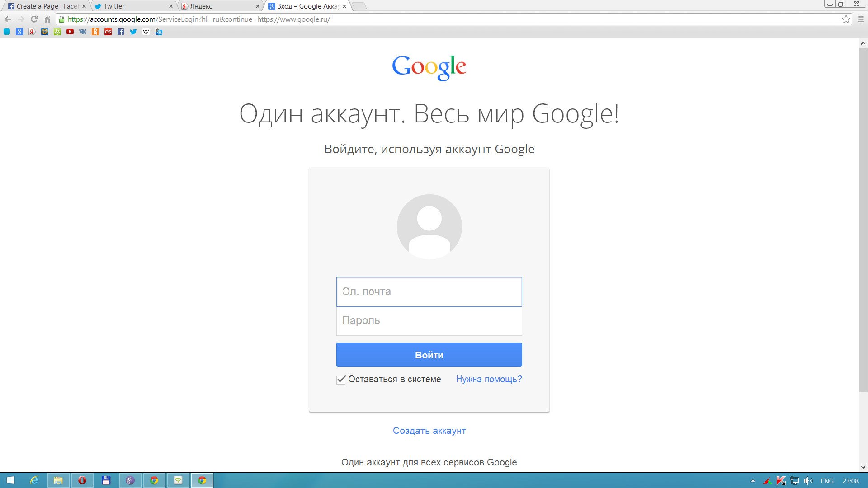The image size is (868, 488).
Task: Open File Explorer from the taskbar
Action: [x=58, y=480]
